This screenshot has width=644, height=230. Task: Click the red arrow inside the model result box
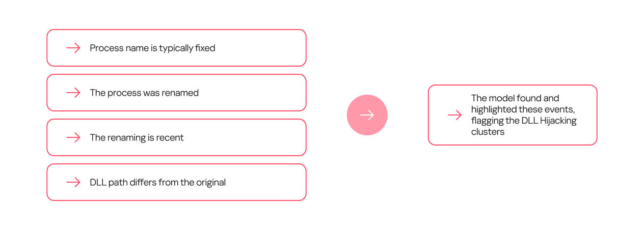tap(454, 115)
